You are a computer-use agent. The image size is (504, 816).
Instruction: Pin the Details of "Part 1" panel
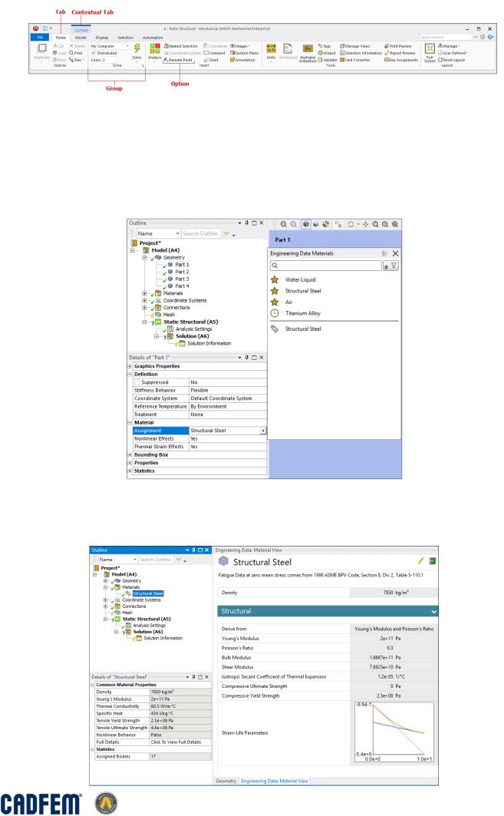pos(247,358)
